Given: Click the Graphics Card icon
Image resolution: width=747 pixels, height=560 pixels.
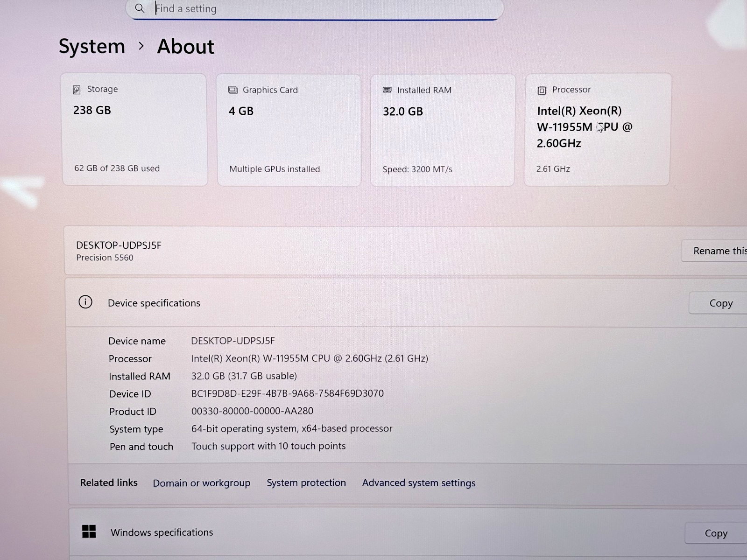Looking at the screenshot, I should click(x=233, y=90).
